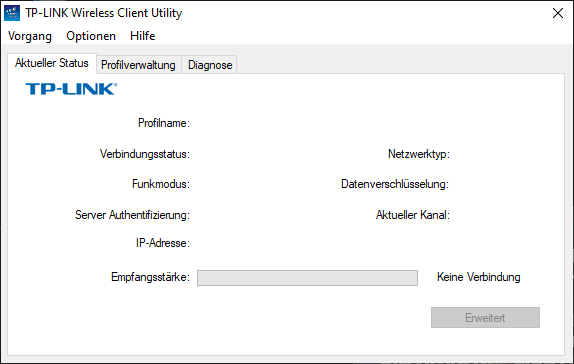This screenshot has height=364, width=574.
Task: Click the Netzwerktyp label
Action: coord(419,154)
